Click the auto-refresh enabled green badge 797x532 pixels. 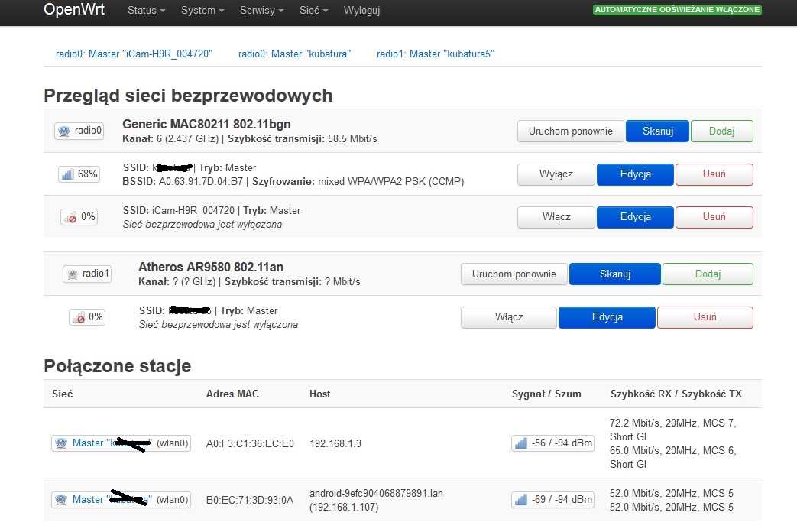pos(677,10)
